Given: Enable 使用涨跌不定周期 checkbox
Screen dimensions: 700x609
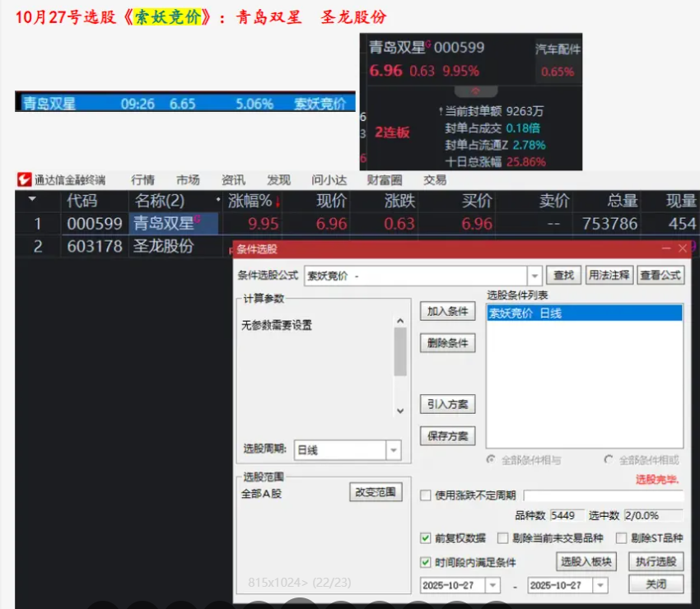Looking at the screenshot, I should click(426, 495).
